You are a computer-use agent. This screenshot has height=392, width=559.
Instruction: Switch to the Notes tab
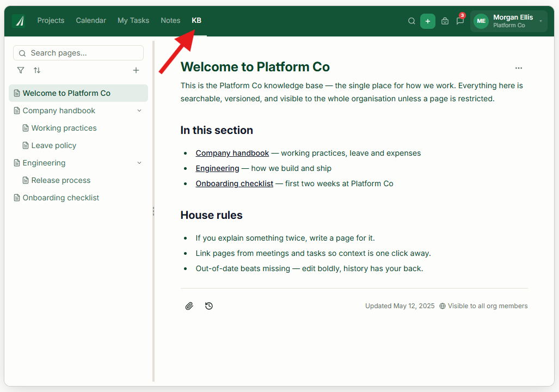pos(170,20)
